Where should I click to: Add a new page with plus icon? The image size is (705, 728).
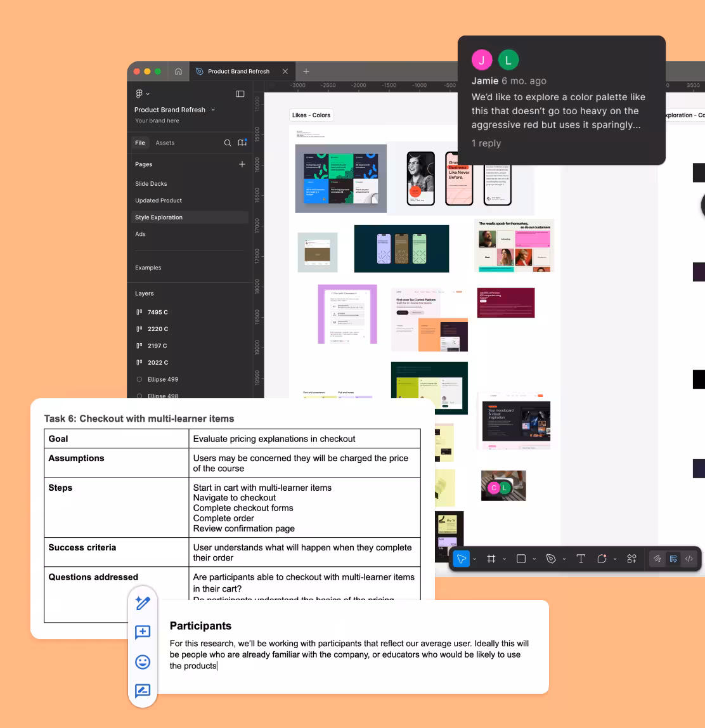coord(242,164)
